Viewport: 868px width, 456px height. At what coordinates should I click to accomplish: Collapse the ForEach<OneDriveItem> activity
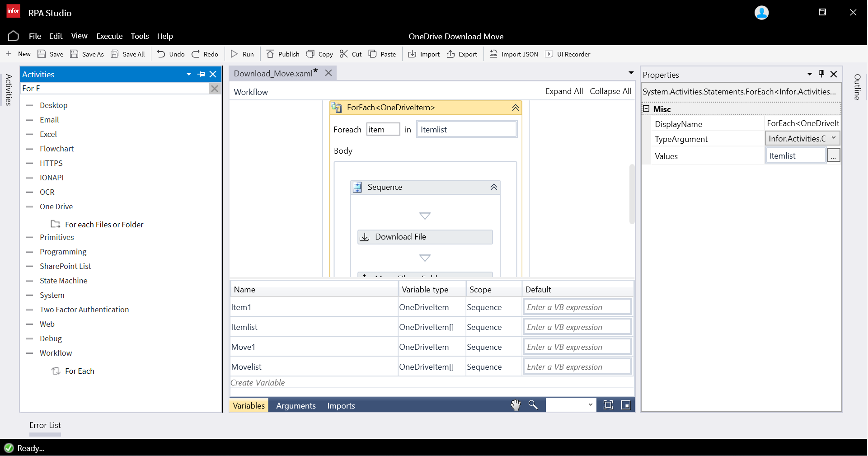click(515, 108)
